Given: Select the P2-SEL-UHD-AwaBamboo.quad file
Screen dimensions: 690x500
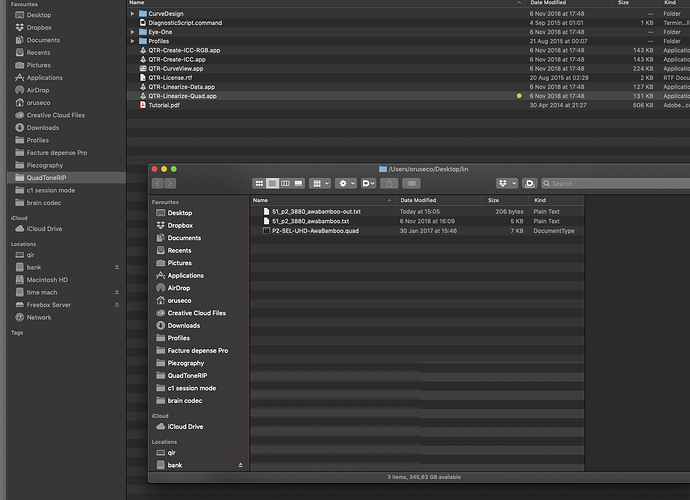Looking at the screenshot, I should point(315,230).
